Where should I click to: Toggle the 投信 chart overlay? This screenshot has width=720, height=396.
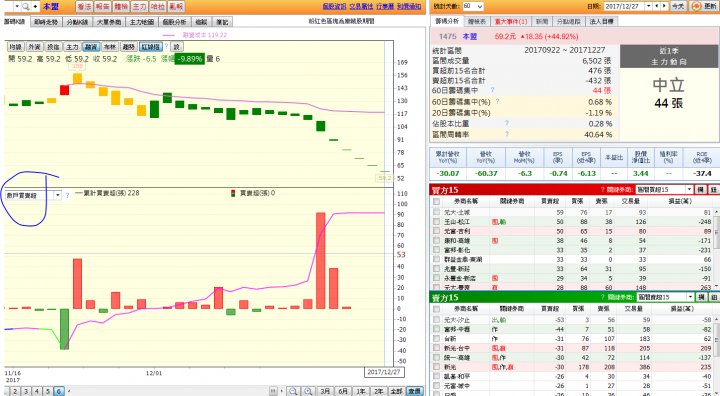(x=53, y=47)
